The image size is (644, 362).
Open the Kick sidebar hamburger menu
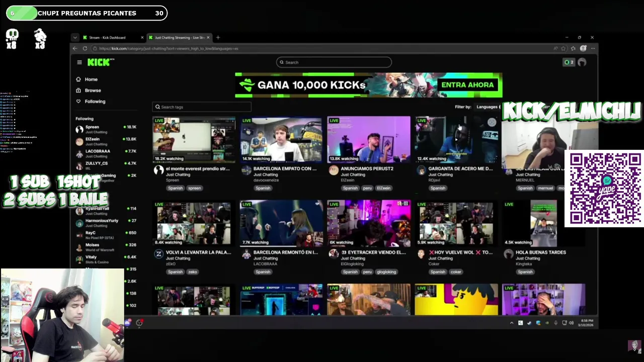click(x=79, y=62)
